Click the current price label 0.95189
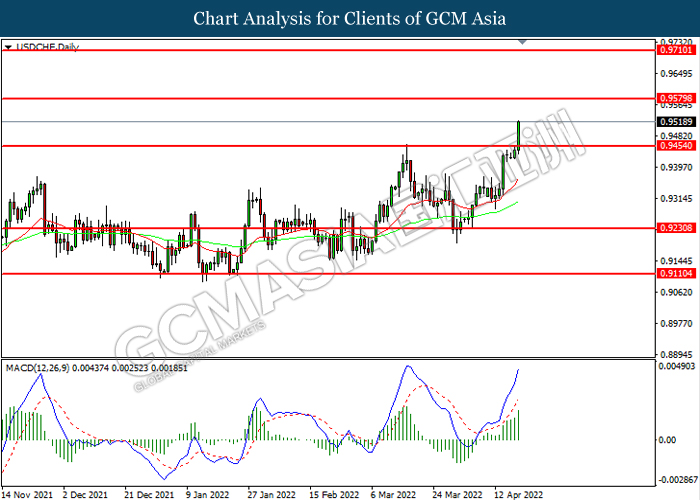 coord(676,121)
